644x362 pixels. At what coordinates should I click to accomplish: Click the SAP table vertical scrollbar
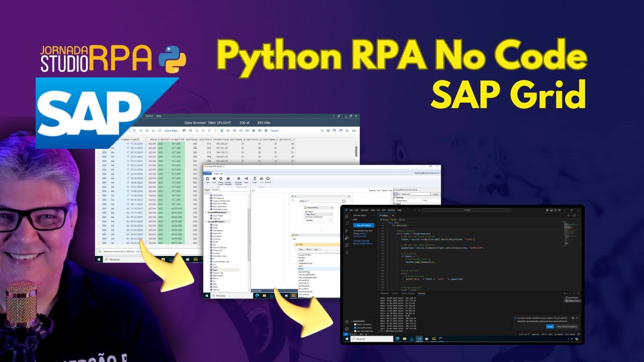point(356,151)
